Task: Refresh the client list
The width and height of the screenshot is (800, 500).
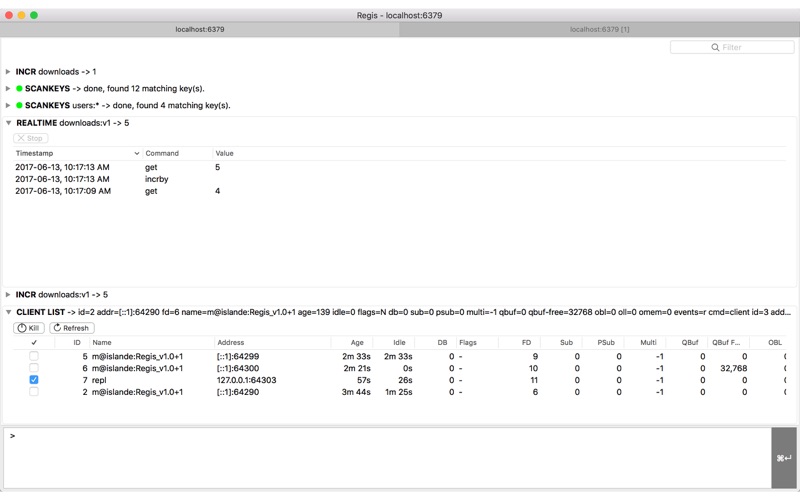Action: point(72,328)
